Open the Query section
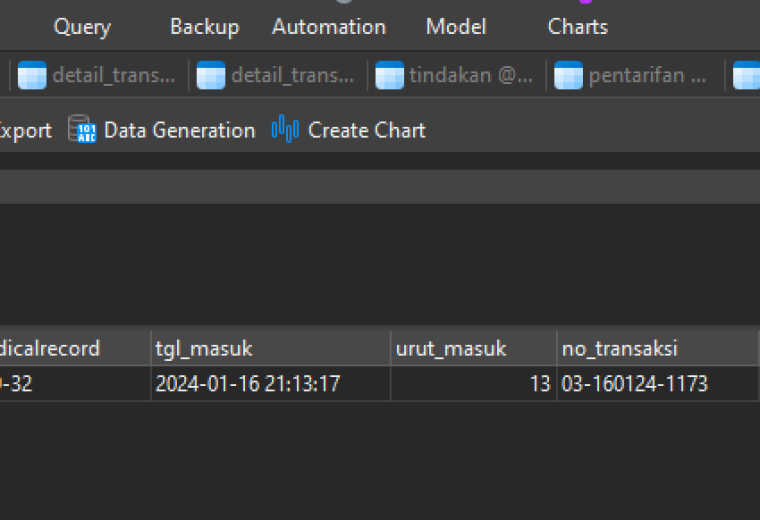 [82, 27]
